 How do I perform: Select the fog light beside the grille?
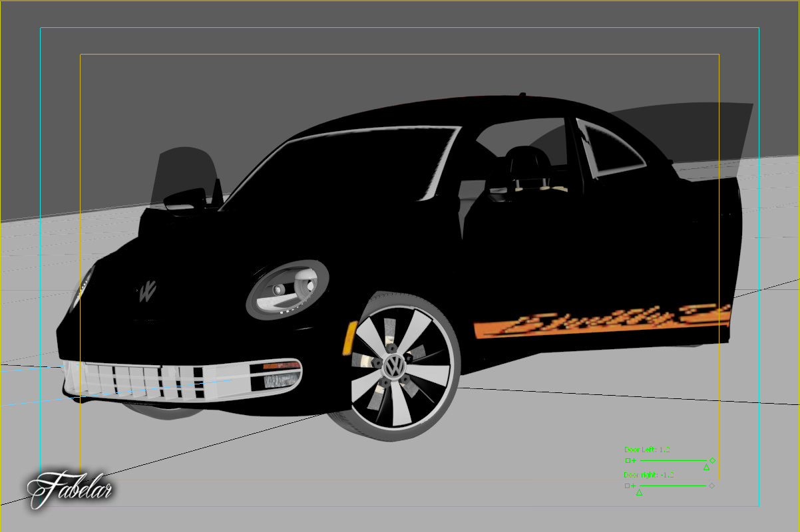coord(282,380)
